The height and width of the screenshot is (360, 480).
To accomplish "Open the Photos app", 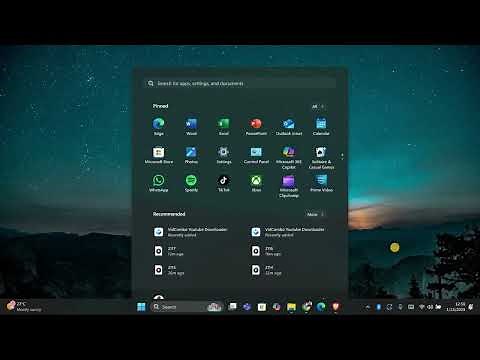I will (191, 155).
